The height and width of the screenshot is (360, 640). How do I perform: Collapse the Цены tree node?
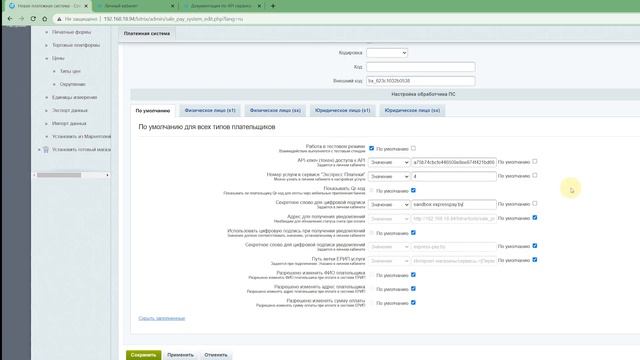pyautogui.click(x=47, y=58)
